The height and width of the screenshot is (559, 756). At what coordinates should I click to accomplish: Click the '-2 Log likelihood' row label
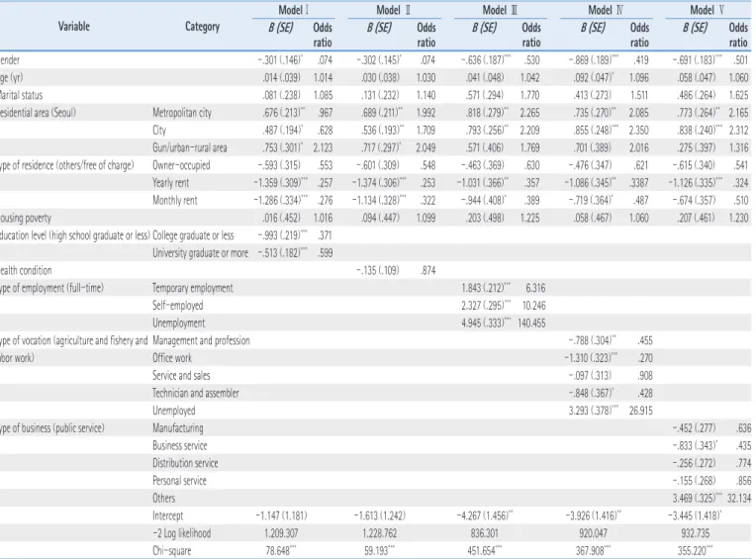181,533
